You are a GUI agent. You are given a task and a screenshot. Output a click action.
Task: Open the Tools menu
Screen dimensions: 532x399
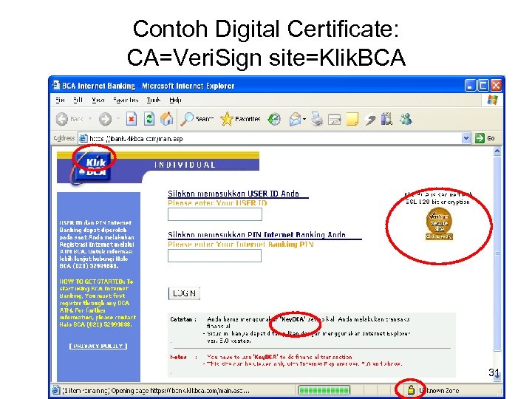[x=154, y=100]
